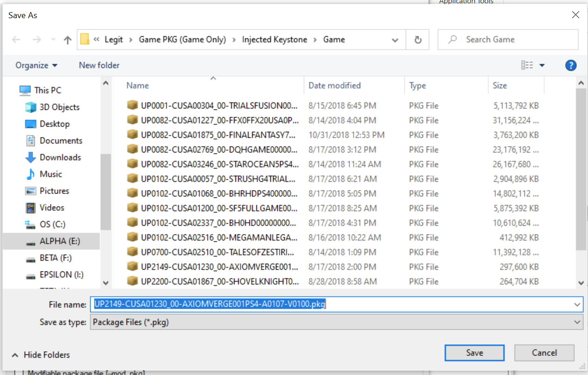This screenshot has height=375, width=588.
Task: Select Pictures in navigation pane
Action: click(x=54, y=191)
